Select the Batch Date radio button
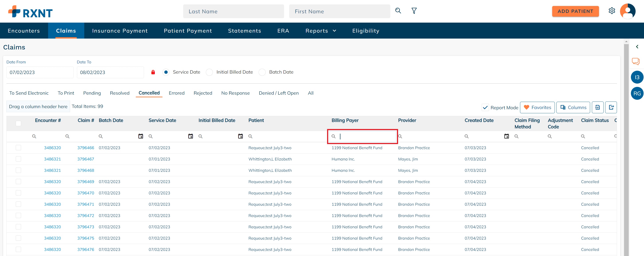The image size is (644, 256). (262, 72)
